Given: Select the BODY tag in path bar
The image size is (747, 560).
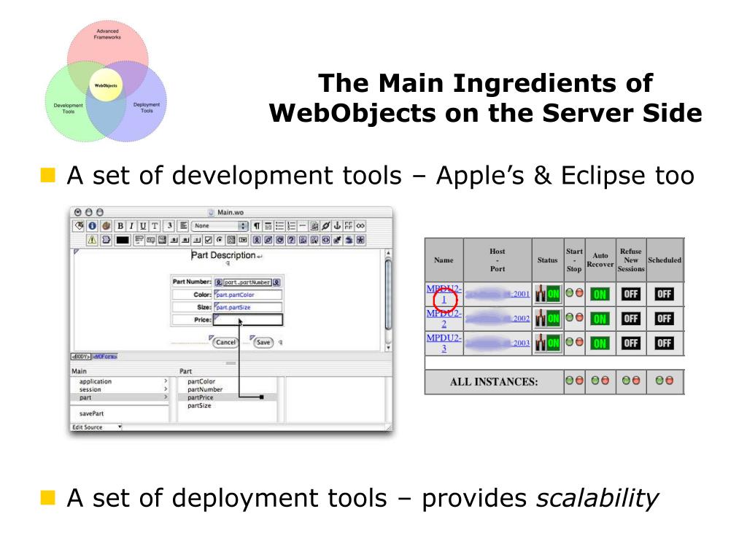Looking at the screenshot, I should tap(81, 356).
